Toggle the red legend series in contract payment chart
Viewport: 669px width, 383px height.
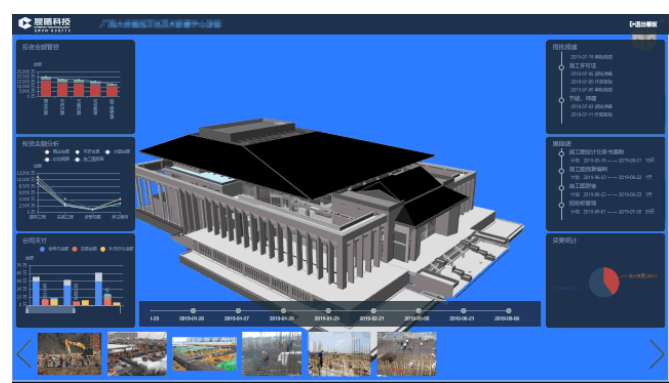pyautogui.click(x=75, y=249)
